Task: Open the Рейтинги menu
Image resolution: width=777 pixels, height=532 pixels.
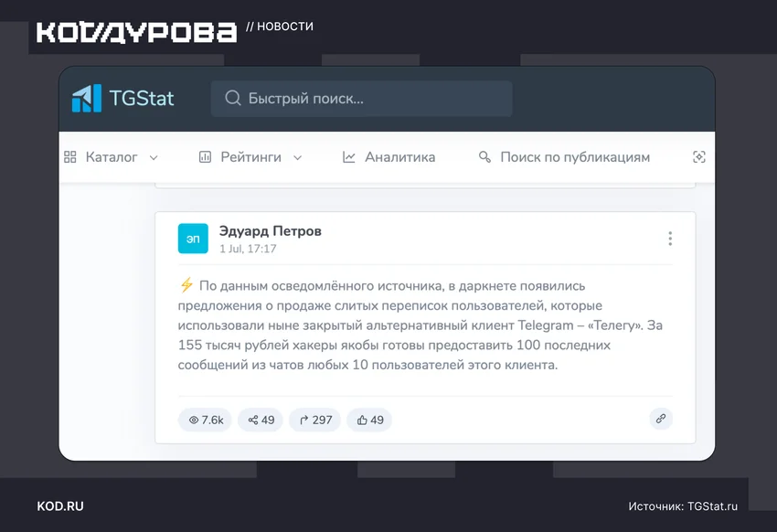Action: [250, 157]
